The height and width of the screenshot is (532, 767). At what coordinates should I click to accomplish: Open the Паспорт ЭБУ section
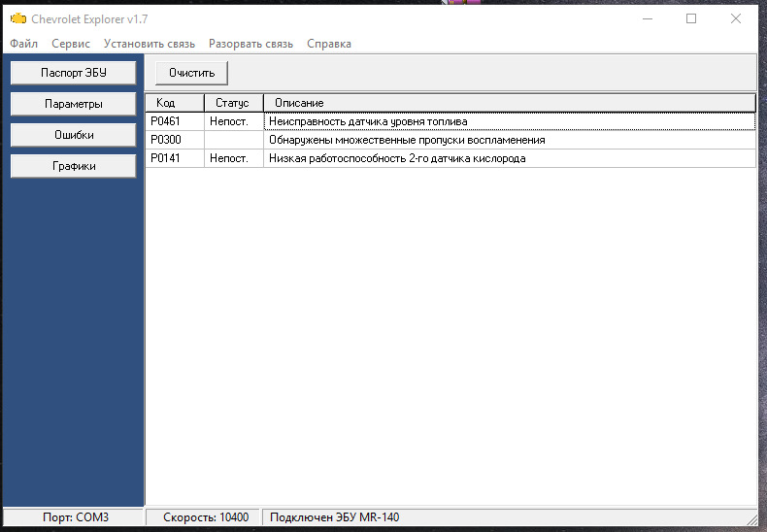[x=74, y=73]
